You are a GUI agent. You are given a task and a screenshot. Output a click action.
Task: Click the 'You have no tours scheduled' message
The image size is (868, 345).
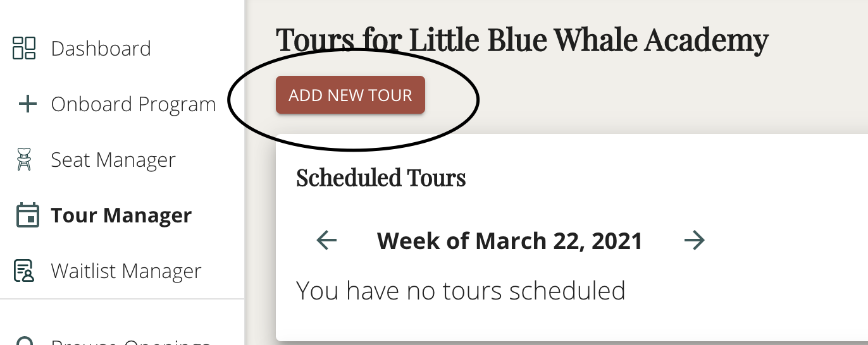pyautogui.click(x=461, y=291)
